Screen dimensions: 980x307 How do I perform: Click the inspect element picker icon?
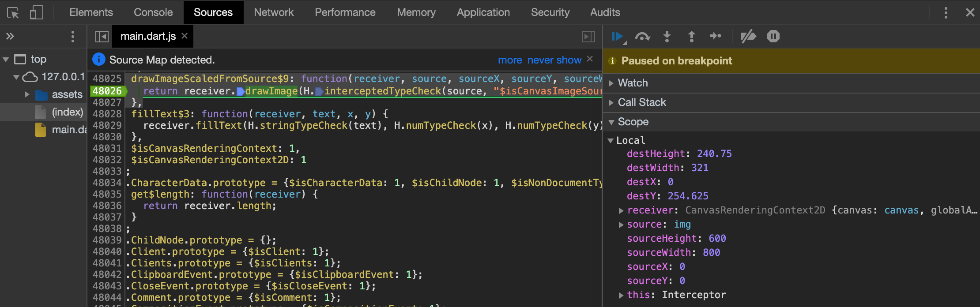point(13,12)
